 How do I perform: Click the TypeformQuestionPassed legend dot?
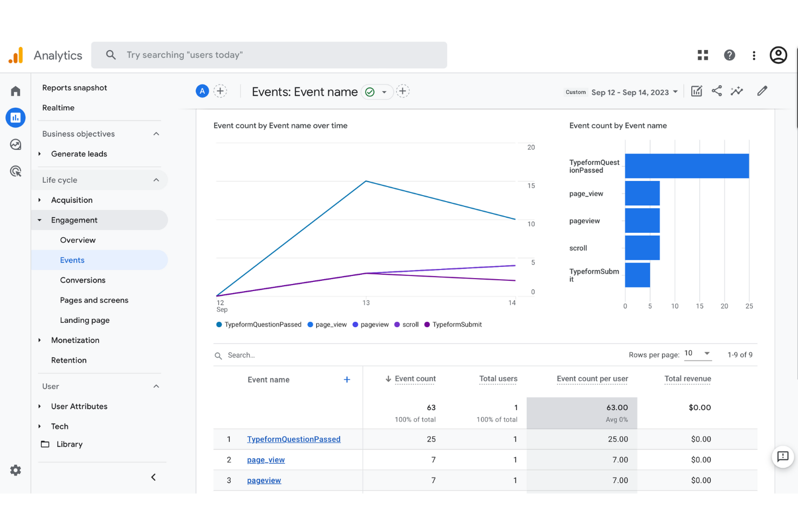(x=219, y=324)
